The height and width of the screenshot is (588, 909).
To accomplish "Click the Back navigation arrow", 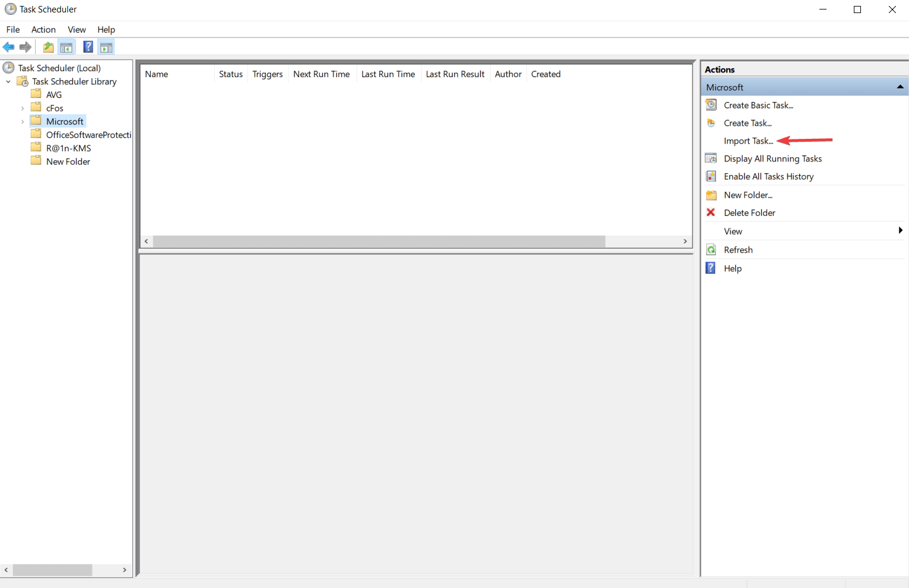I will coord(8,47).
